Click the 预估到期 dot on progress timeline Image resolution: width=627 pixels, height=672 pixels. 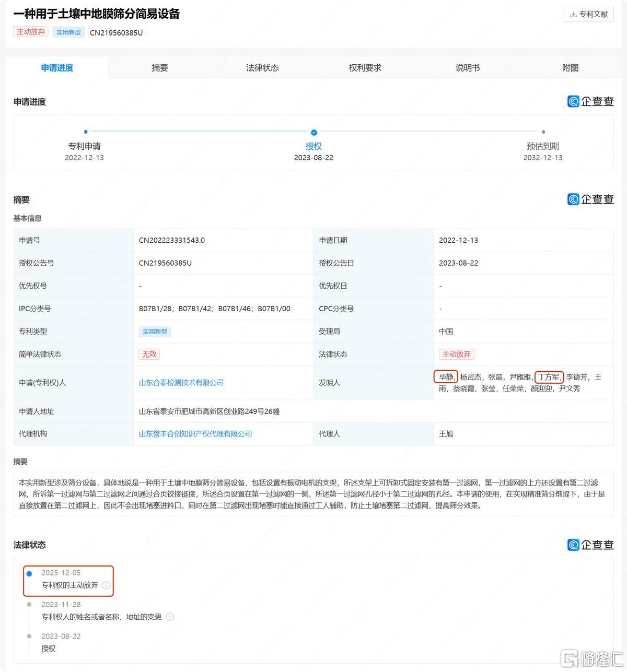[543, 132]
